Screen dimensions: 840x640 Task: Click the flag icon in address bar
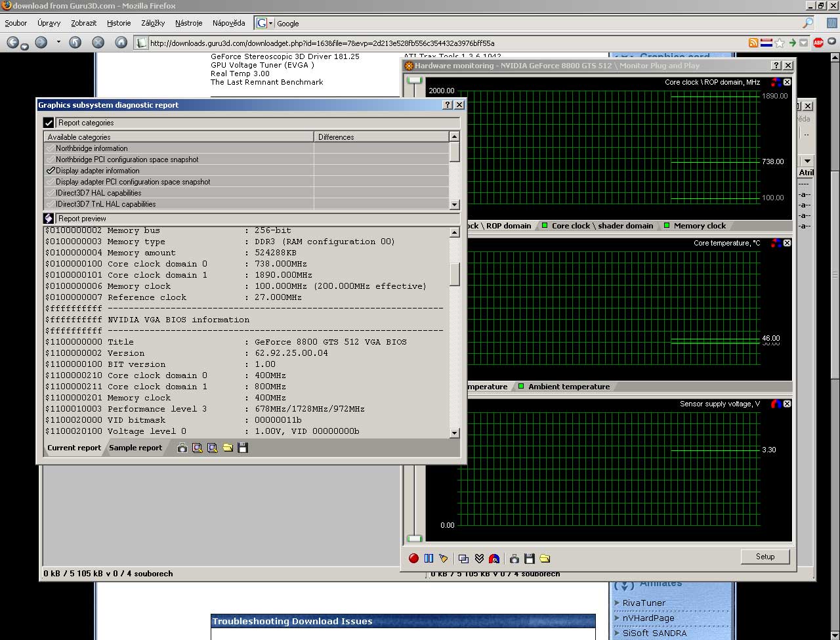[x=766, y=43]
